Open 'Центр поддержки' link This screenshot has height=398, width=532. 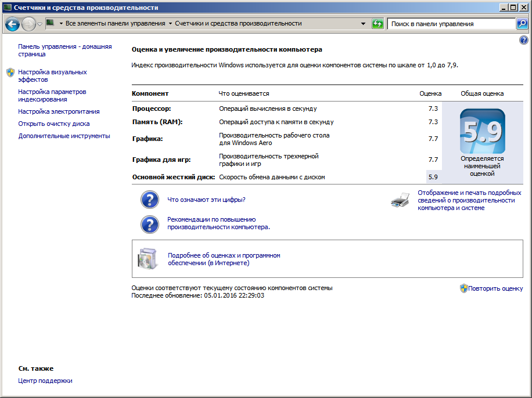click(45, 381)
